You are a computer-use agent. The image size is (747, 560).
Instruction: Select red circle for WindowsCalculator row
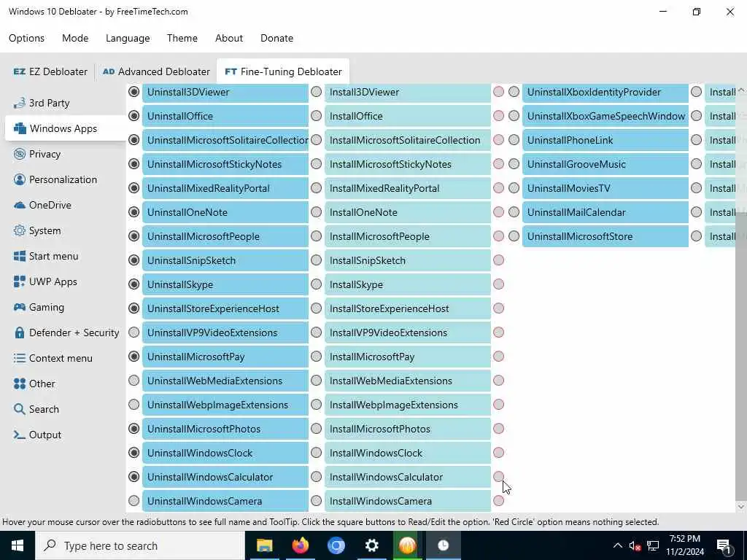[499, 477]
